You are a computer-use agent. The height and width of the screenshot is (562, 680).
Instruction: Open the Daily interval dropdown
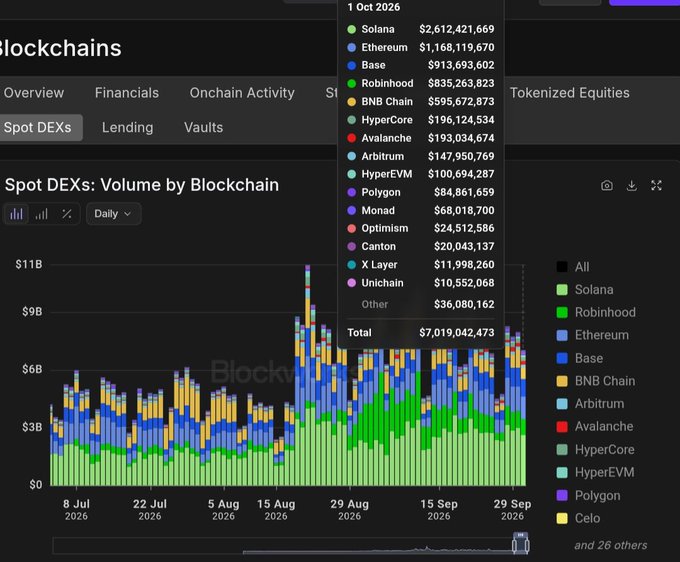click(x=113, y=214)
